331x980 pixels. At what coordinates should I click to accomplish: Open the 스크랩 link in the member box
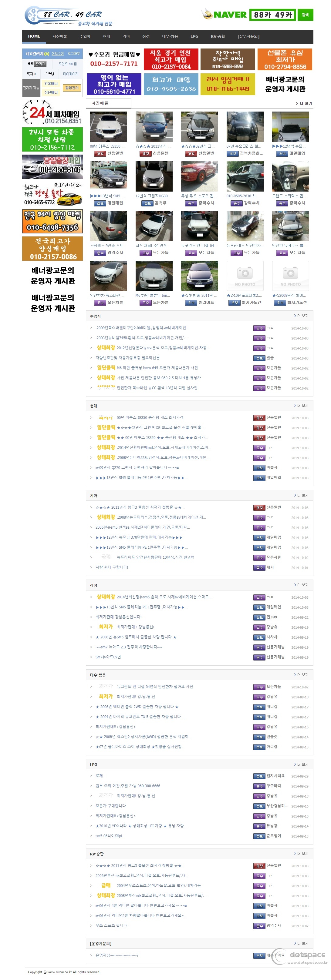49,74
